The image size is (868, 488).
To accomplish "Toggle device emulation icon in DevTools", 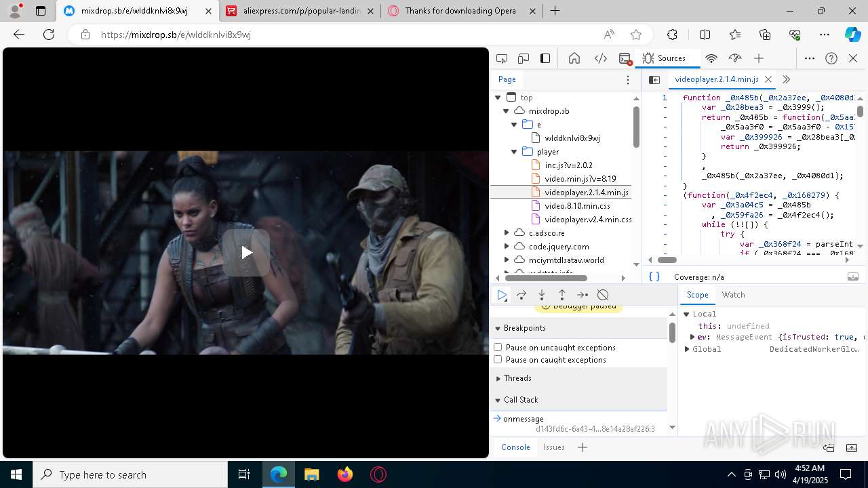I will (524, 58).
